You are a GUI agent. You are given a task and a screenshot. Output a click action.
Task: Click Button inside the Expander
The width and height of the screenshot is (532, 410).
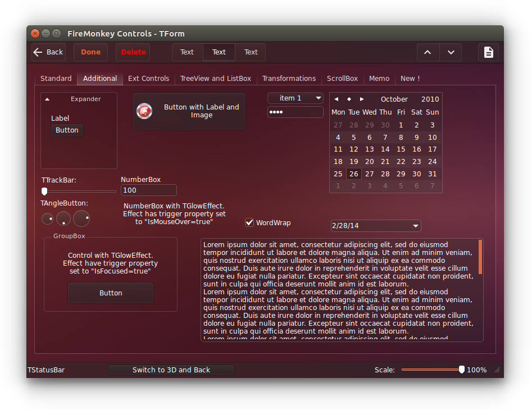(67, 130)
